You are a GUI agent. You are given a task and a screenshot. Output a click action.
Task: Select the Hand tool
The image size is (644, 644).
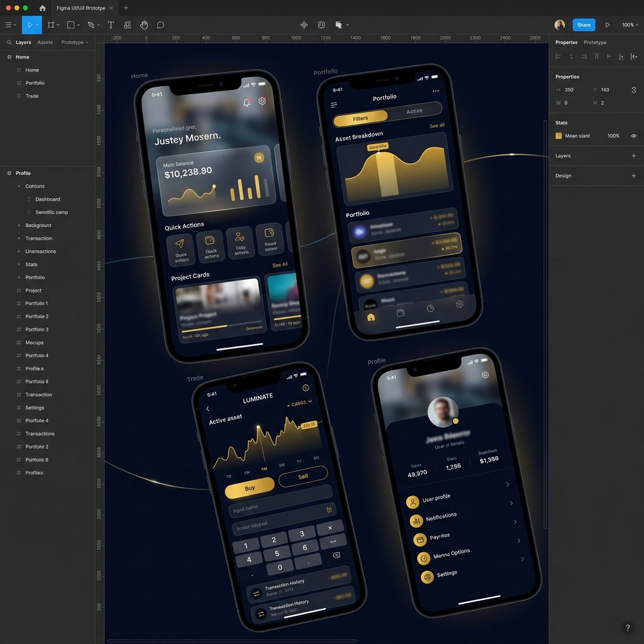point(144,25)
